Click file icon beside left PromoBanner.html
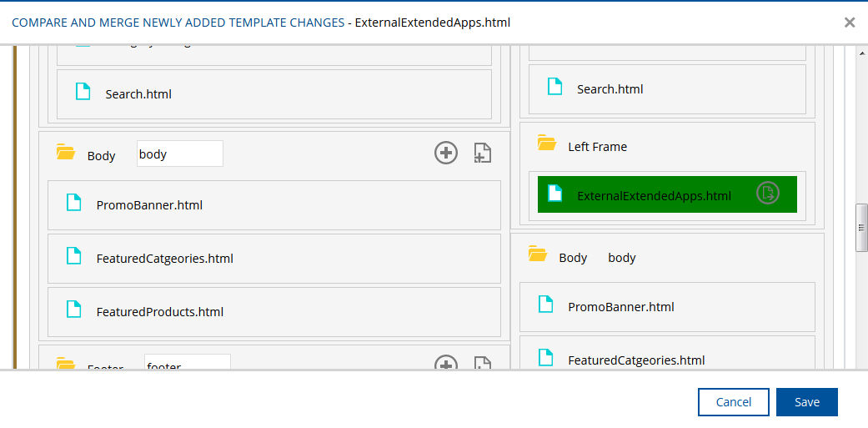This screenshot has width=868, height=428. coord(74,203)
